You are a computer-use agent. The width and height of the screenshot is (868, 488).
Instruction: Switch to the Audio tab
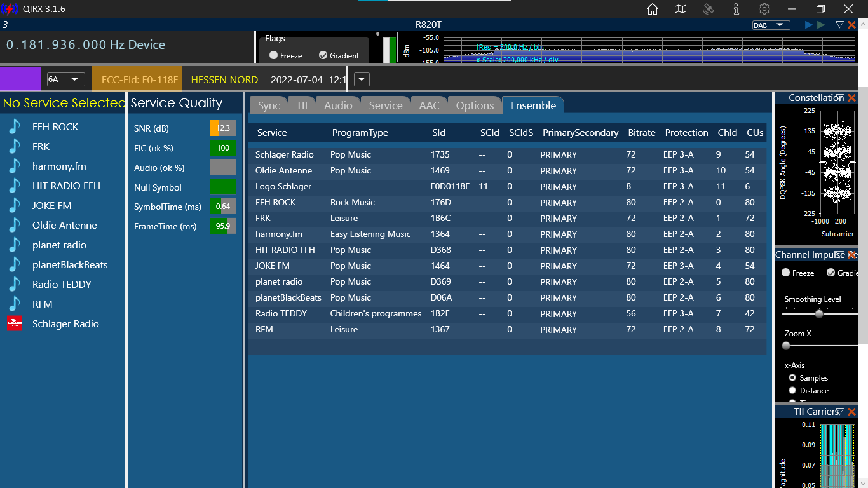click(x=338, y=105)
